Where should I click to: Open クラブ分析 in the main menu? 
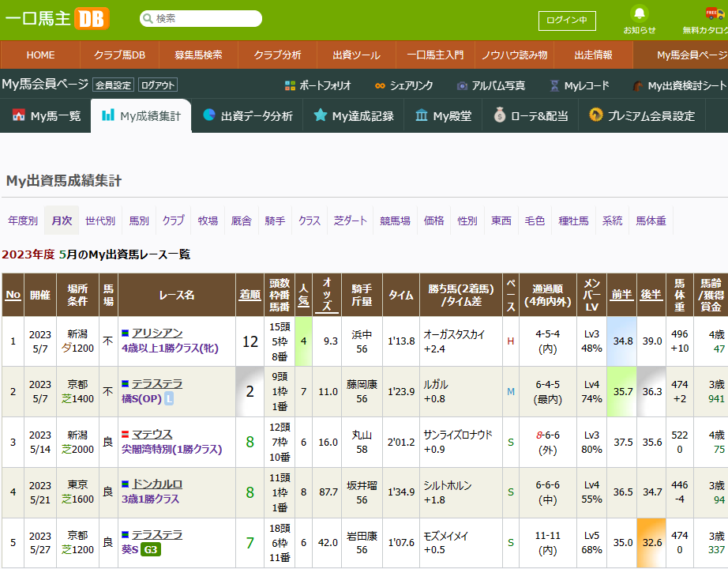pyautogui.click(x=277, y=55)
